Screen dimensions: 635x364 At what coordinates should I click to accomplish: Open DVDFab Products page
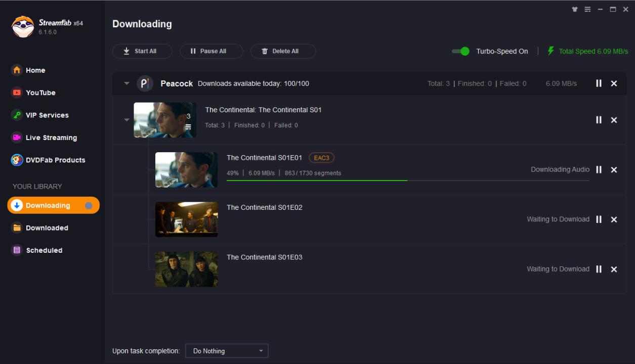pyautogui.click(x=49, y=160)
